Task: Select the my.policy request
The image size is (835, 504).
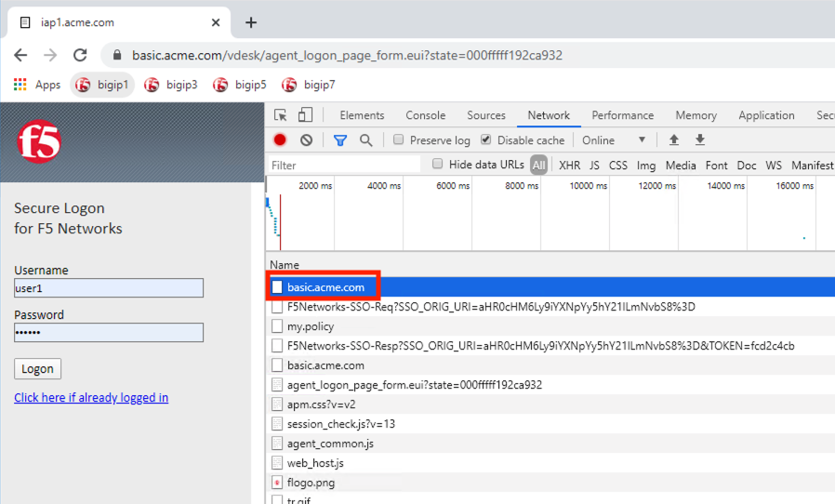Action: click(x=550, y=326)
